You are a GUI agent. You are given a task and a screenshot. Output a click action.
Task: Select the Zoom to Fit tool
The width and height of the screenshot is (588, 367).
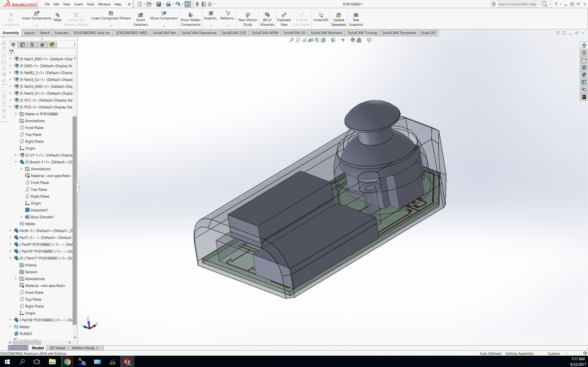pyautogui.click(x=291, y=40)
